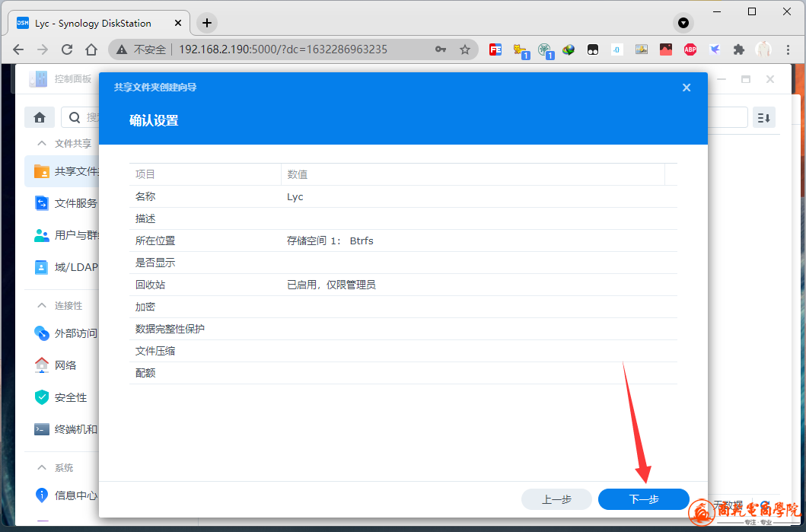806x532 pixels.
Task: Open 网络 settings in the sidebar
Action: tap(62, 365)
